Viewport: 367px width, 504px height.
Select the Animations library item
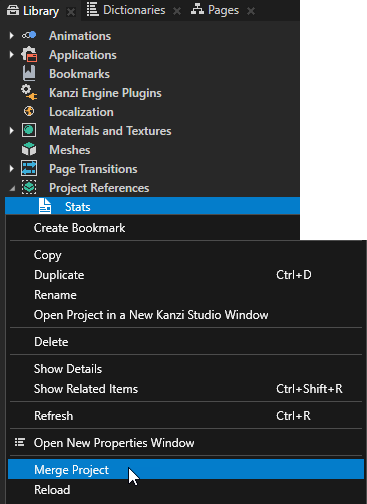(x=80, y=36)
